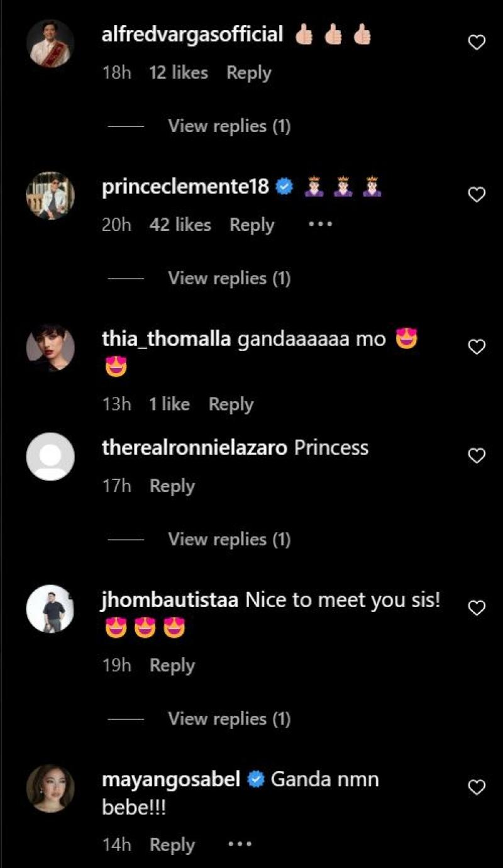Open alfredvargasofficial's profile picture
This screenshot has width=503, height=868.
pyautogui.click(x=50, y=43)
